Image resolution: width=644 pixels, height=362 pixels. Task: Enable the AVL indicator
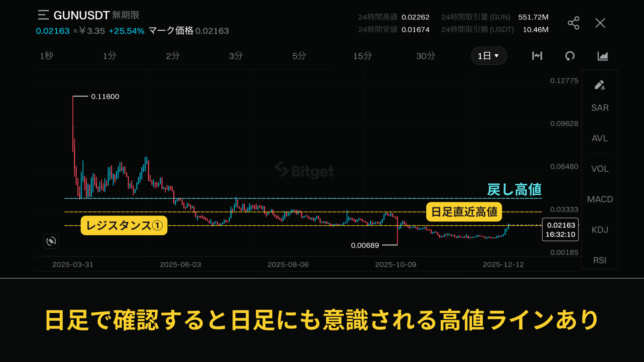(x=599, y=138)
